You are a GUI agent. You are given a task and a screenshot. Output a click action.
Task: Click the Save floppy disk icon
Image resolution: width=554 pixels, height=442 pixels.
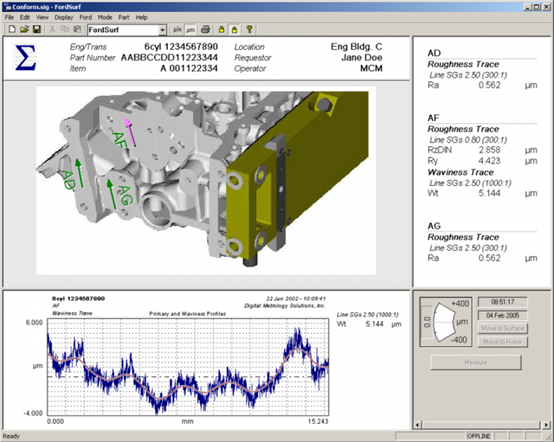[36, 29]
